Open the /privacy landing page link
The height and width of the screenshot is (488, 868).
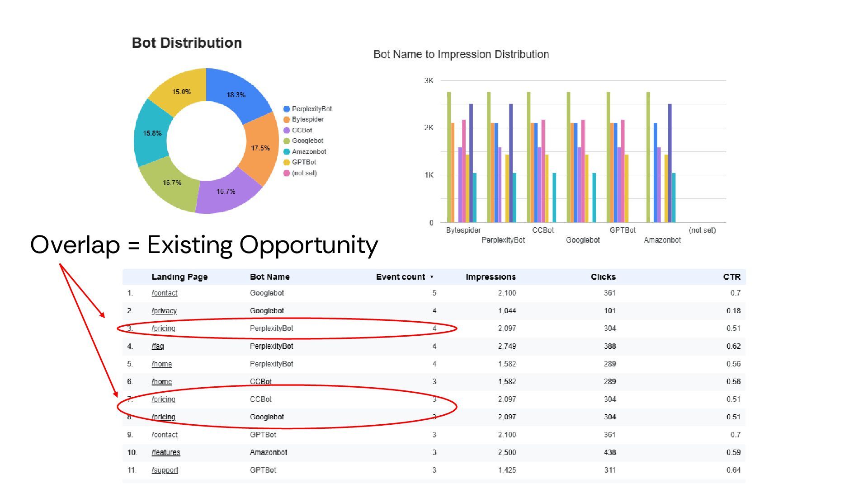tap(164, 311)
